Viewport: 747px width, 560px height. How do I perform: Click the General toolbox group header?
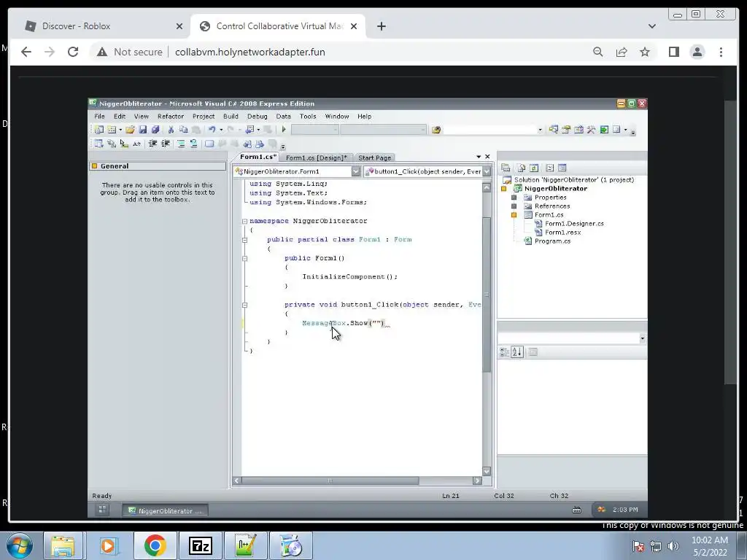click(158, 166)
